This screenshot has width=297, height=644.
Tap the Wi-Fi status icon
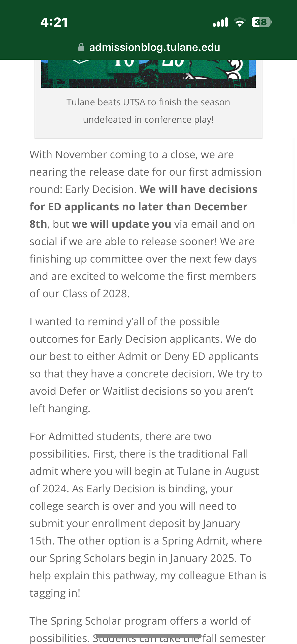pos(240,22)
